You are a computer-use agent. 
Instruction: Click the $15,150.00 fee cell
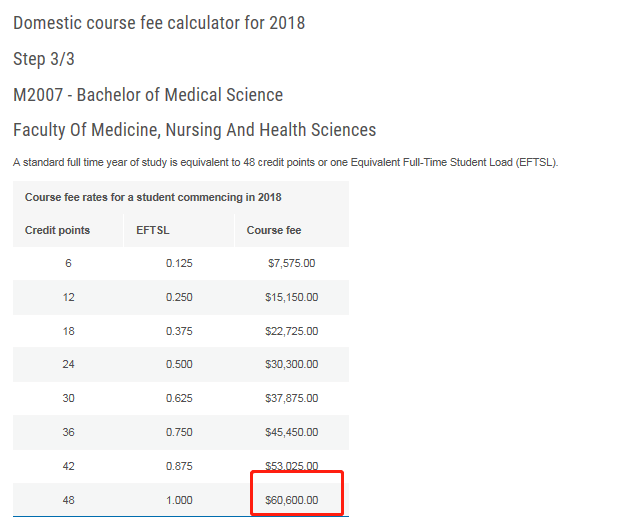291,297
